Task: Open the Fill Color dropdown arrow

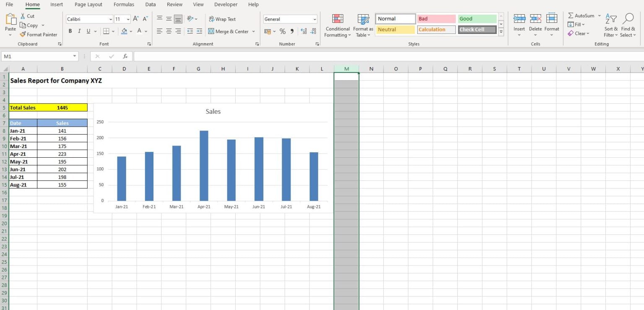Action: click(x=131, y=31)
